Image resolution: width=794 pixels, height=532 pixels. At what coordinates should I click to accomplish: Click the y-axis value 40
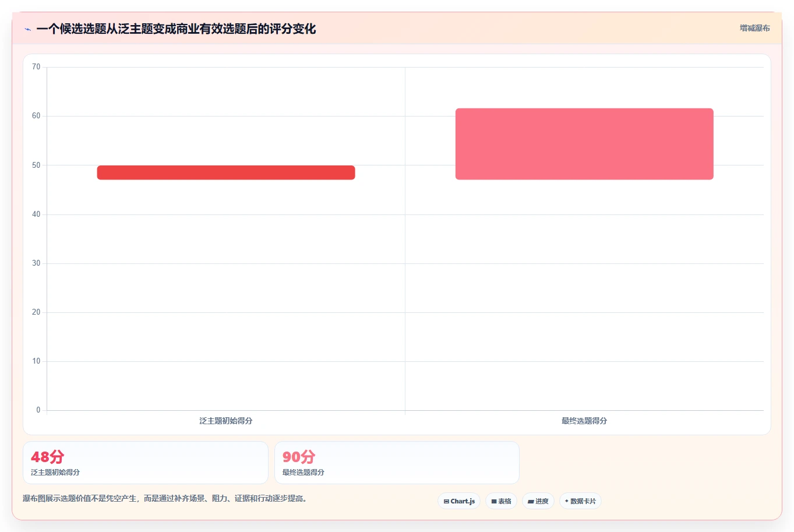point(36,214)
